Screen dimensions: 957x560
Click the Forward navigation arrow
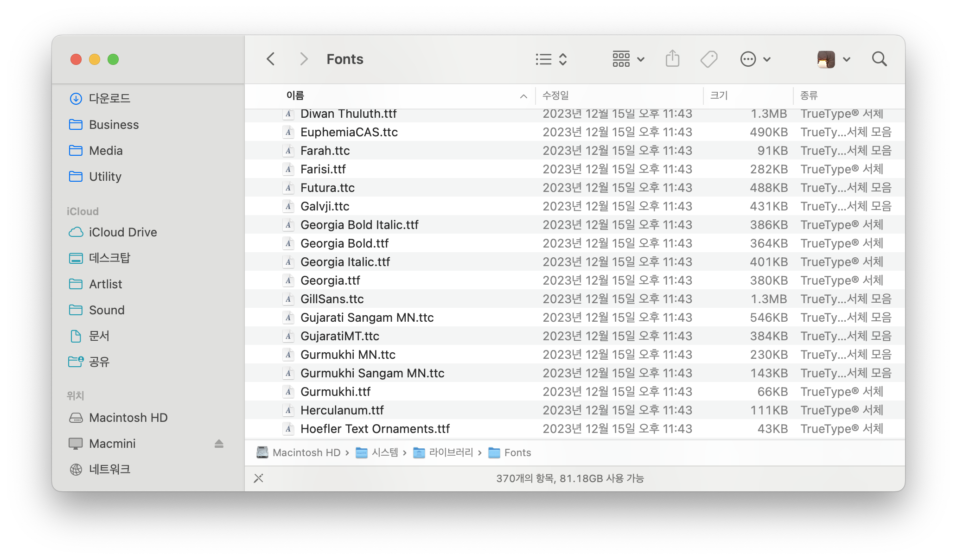[x=304, y=59]
